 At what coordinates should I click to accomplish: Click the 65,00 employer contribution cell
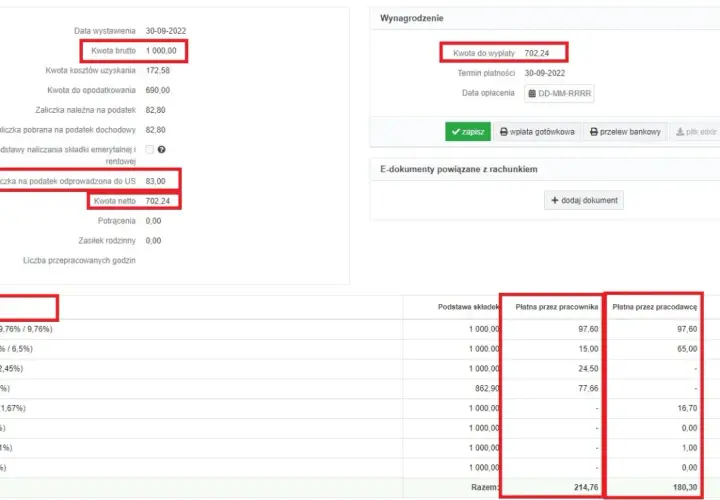(x=687, y=349)
